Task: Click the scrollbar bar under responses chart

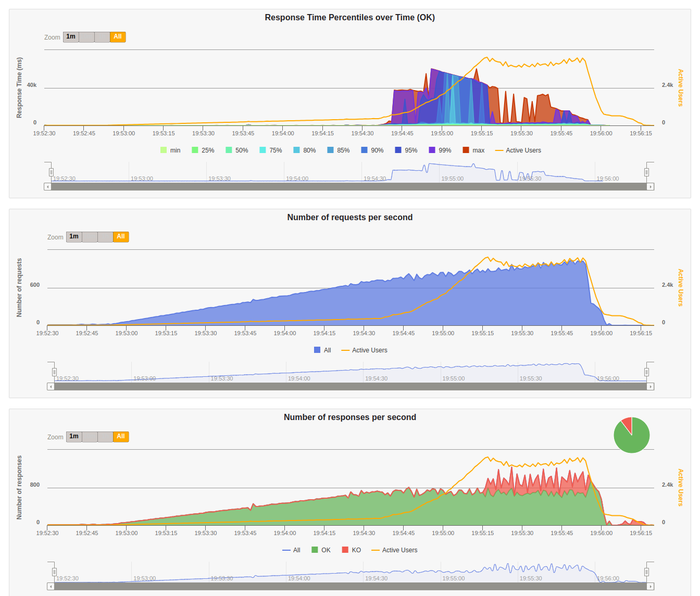Action: [x=351, y=586]
